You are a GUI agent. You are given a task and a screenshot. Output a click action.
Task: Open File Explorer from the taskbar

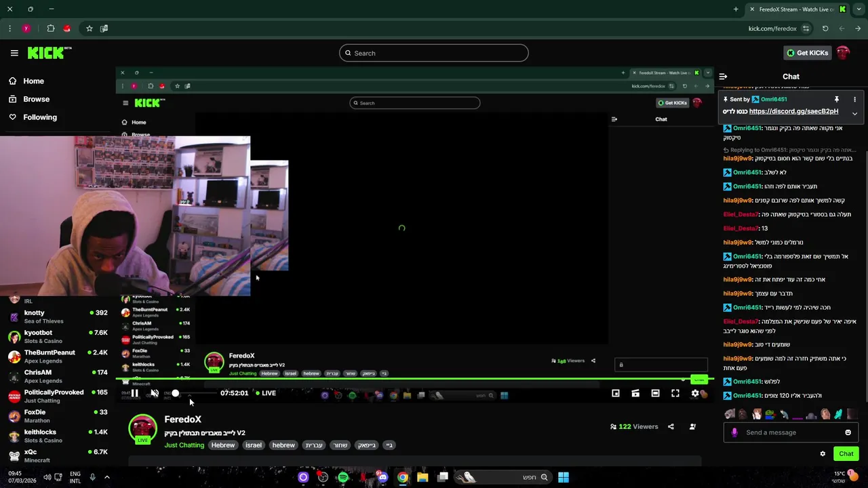pos(422,477)
